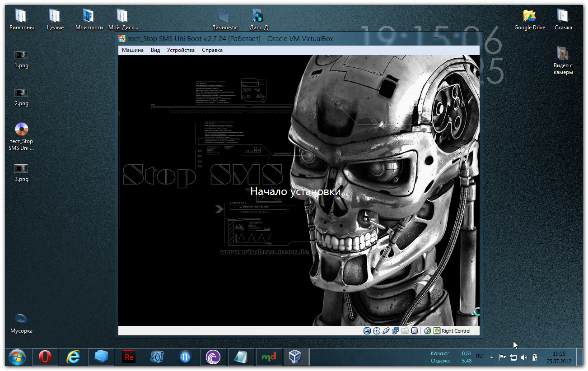The height and width of the screenshot is (371, 588).
Task: Toggle mouse integration indicator in status bar
Action: coord(427,331)
